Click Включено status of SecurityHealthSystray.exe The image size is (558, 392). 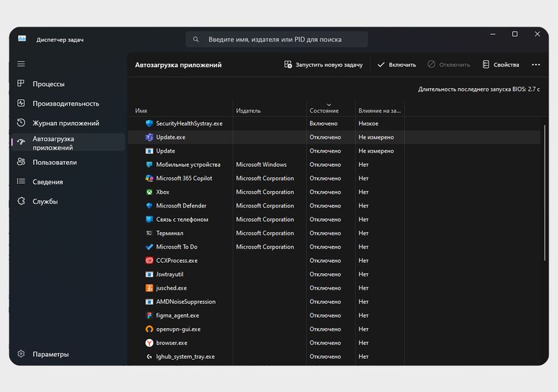324,123
